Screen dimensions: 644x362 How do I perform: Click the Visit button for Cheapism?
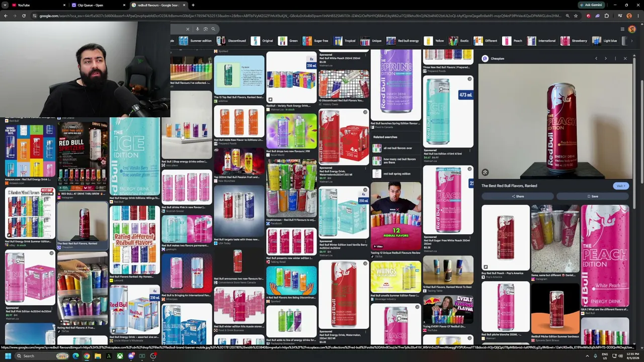click(x=620, y=186)
